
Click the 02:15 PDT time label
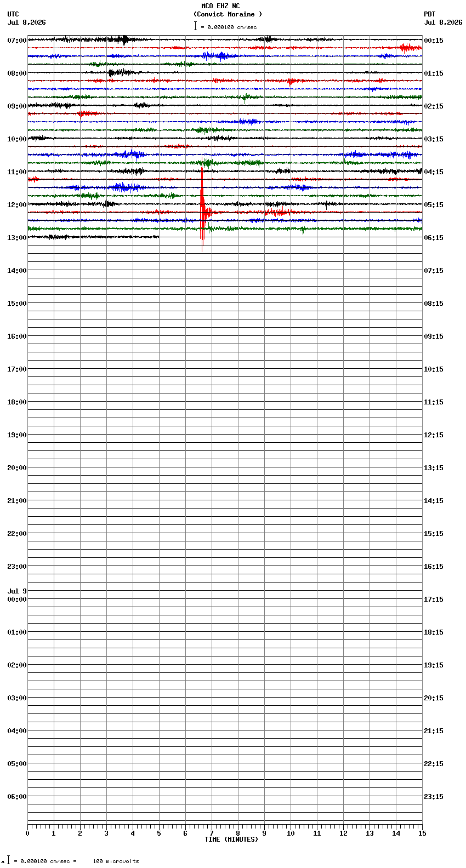[433, 106]
